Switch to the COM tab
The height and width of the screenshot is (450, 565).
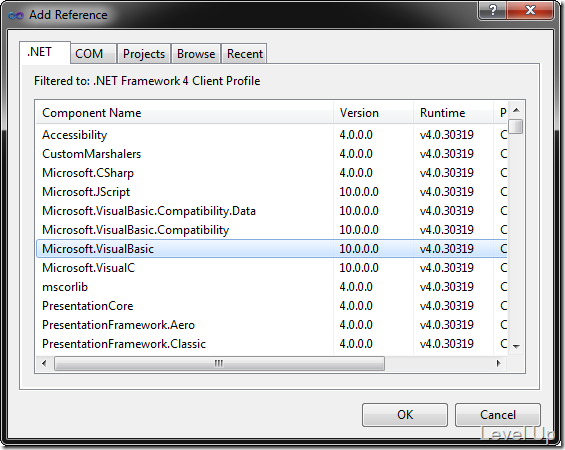coord(93,54)
